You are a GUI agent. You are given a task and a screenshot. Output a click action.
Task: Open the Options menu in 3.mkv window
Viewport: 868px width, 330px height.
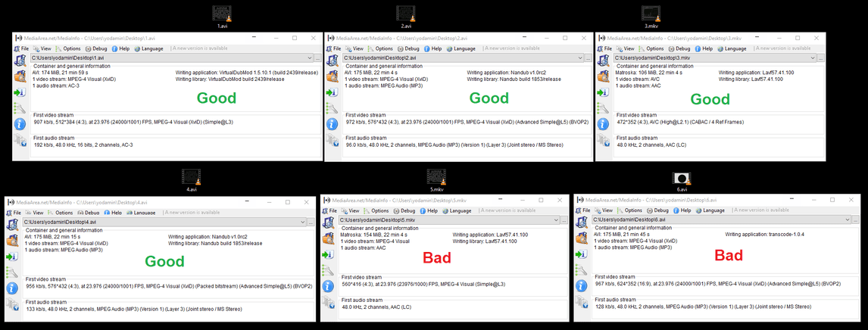pos(650,48)
